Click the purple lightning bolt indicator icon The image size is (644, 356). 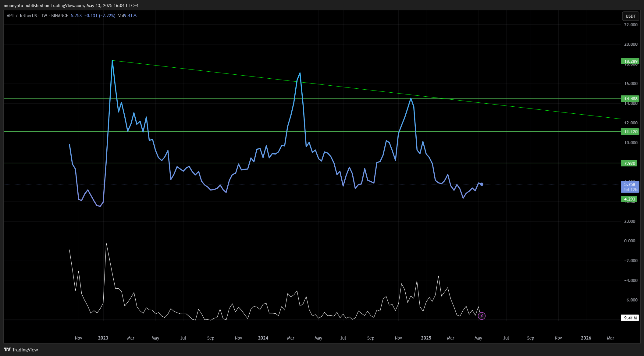[x=482, y=316]
